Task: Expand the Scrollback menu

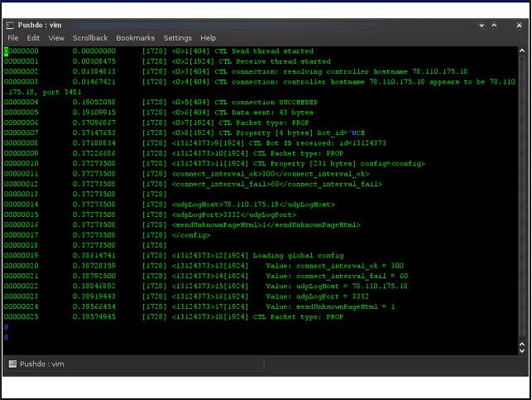Action: 90,38
